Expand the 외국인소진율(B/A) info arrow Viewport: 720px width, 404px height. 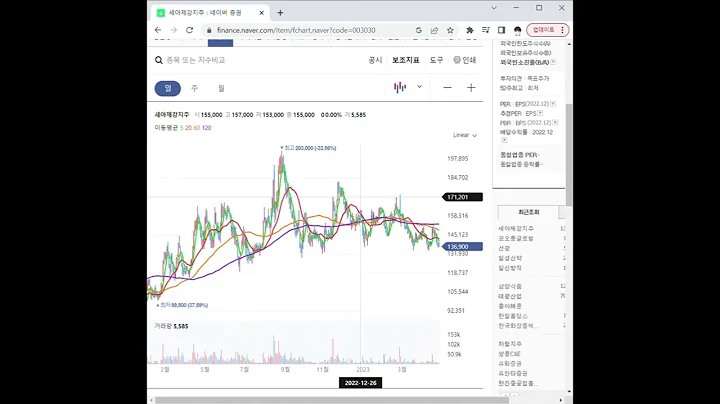click(553, 62)
